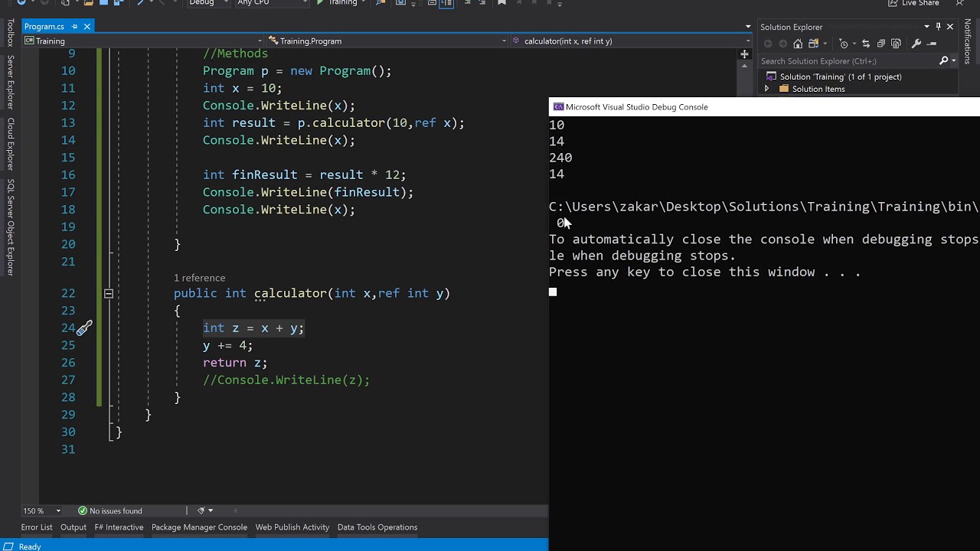Screen dimensions: 980x551
Task: Click the Preview Selected Items icon
Action: pos(932,44)
